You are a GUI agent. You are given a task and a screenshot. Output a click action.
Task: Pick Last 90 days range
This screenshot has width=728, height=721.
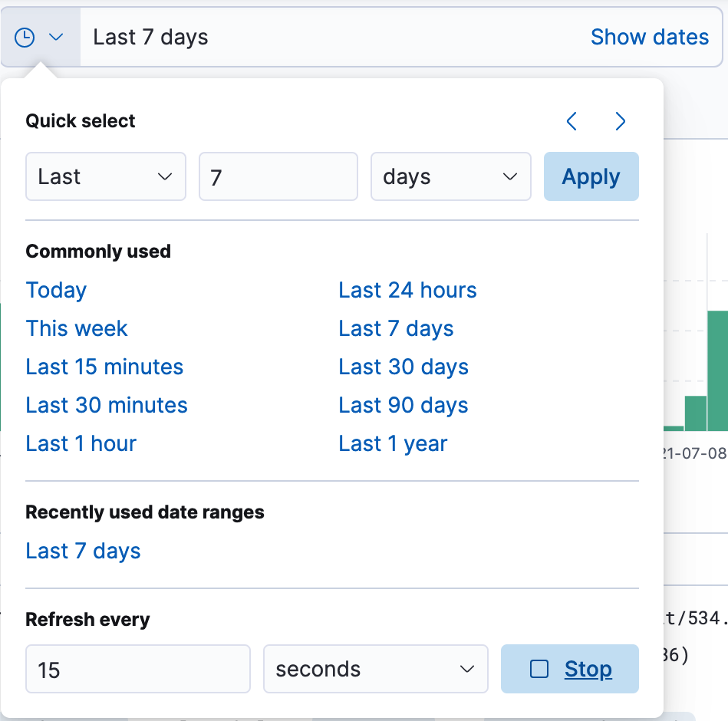pos(404,406)
